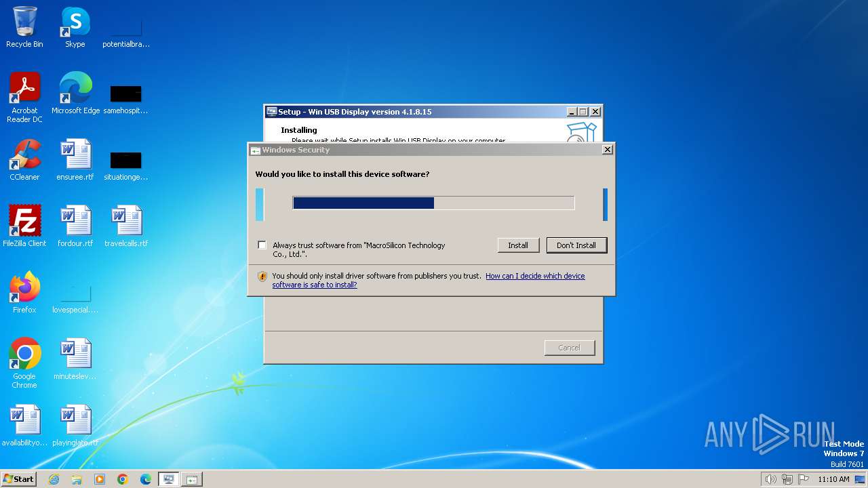
Task: Click 'Would you like to install' text
Action: 342,174
